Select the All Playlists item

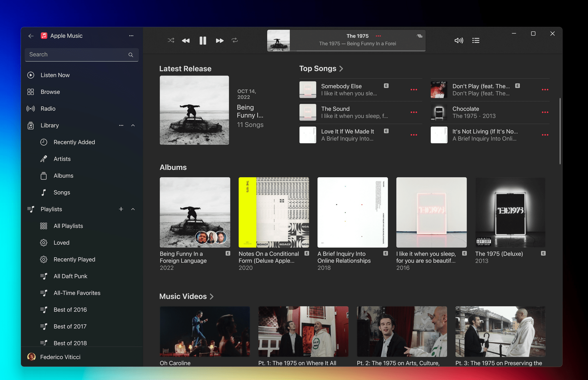pyautogui.click(x=68, y=226)
